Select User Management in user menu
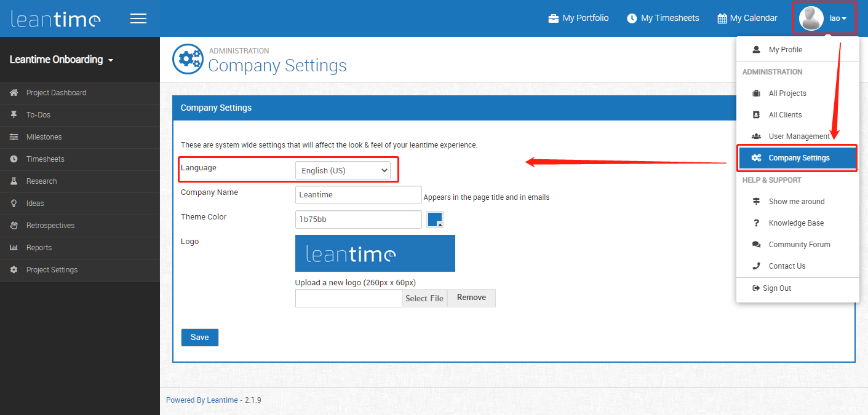 pos(798,136)
